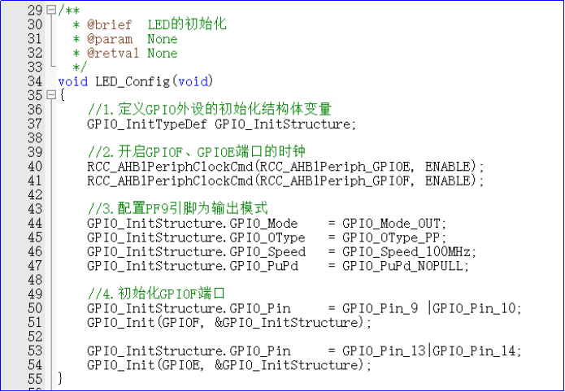This screenshot has height=392, width=565.
Task: Place cursor on the @brief comment tag
Action: click(103, 24)
